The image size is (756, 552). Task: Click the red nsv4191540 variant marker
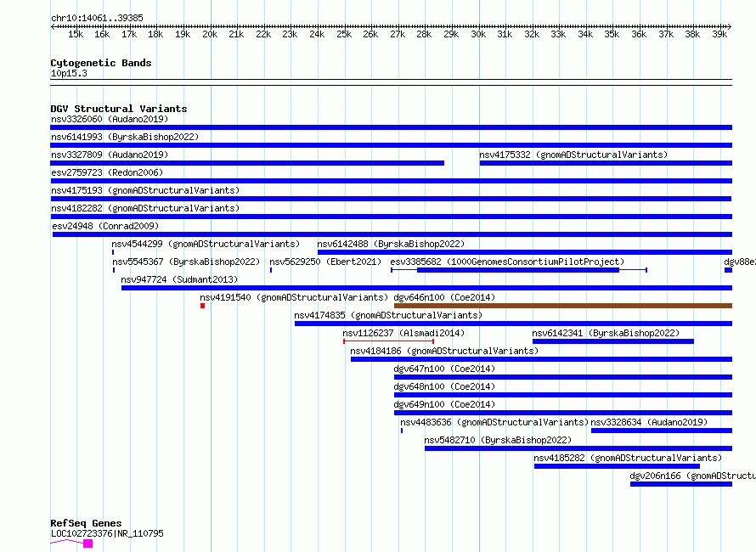[202, 306]
